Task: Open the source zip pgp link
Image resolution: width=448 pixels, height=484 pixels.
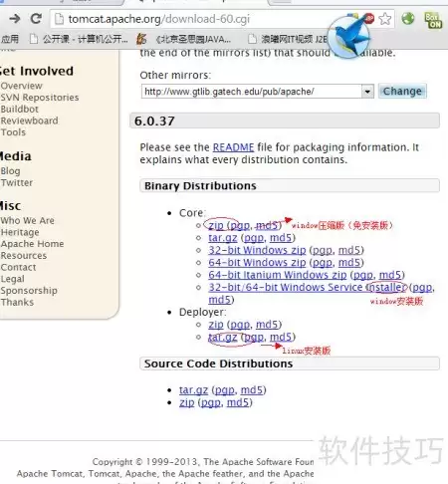Action: point(211,402)
